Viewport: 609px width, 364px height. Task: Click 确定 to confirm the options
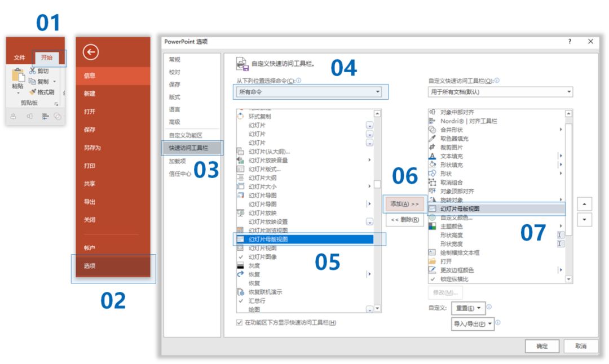point(542,346)
